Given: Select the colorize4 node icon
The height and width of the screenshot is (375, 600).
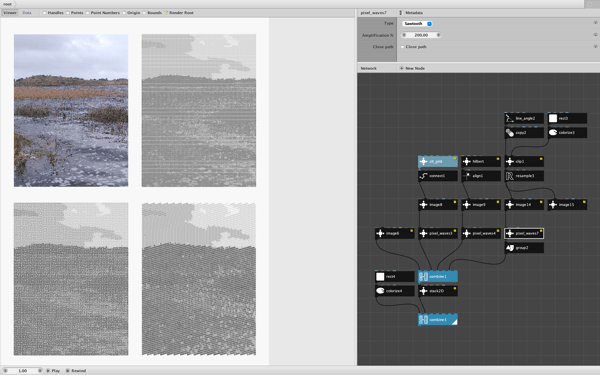Looking at the screenshot, I should [x=380, y=291].
